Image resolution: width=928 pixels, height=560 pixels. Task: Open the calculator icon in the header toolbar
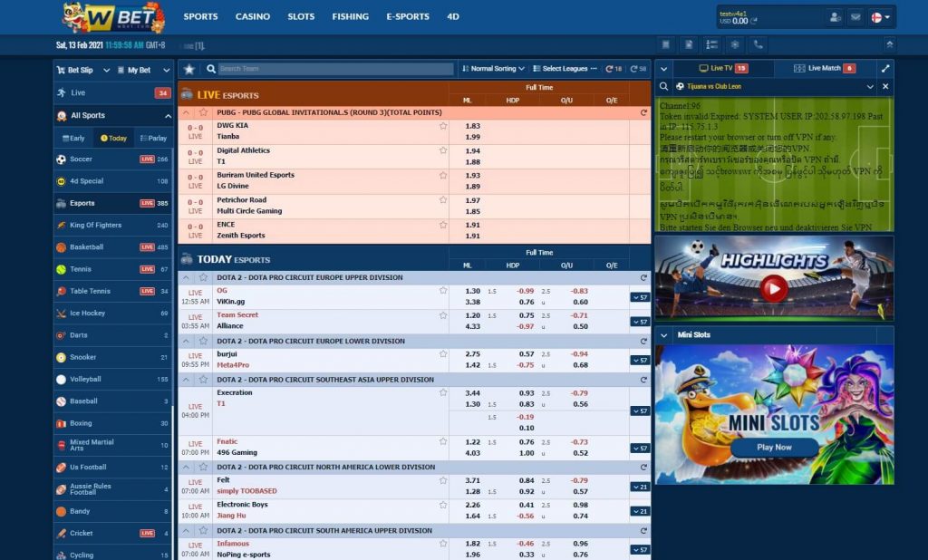point(666,44)
